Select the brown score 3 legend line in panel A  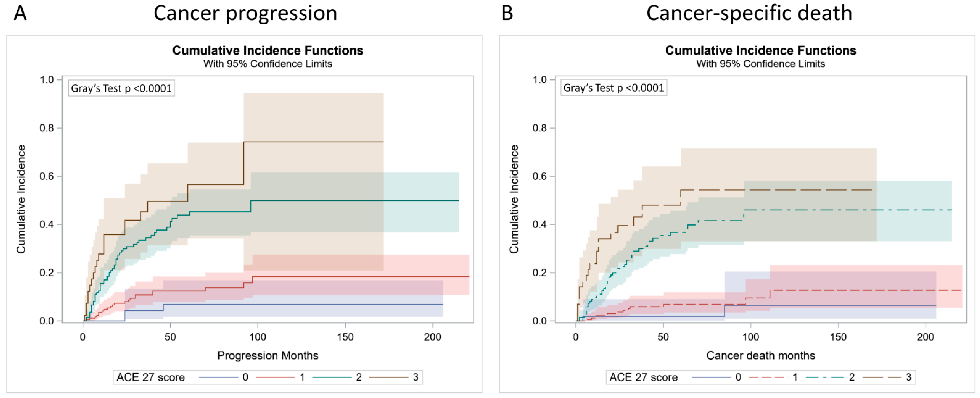pos(389,377)
